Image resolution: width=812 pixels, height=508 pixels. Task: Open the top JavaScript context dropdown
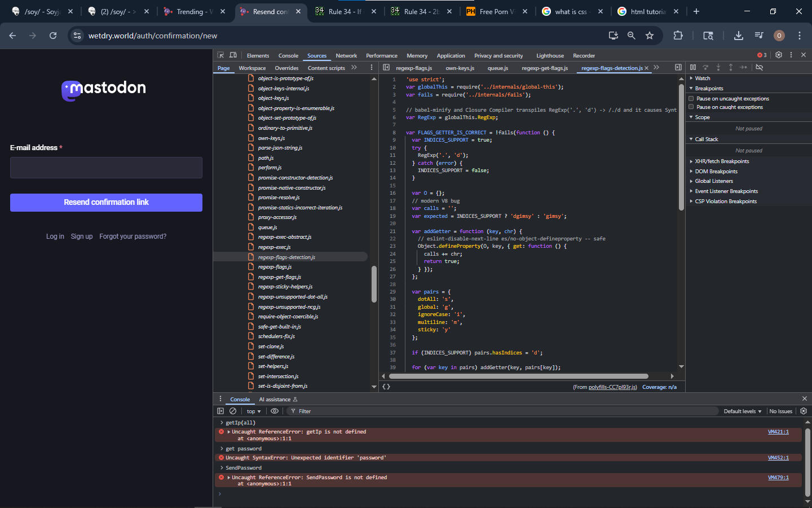click(254, 411)
